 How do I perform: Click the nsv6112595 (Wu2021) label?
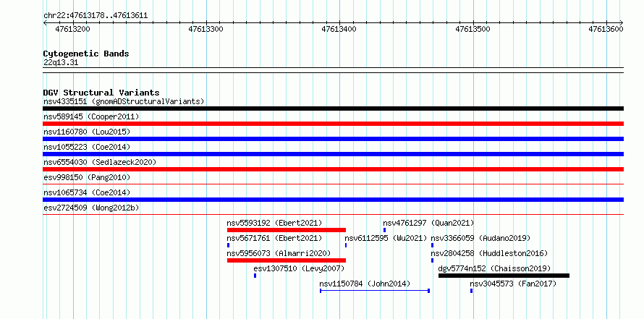click(x=386, y=238)
